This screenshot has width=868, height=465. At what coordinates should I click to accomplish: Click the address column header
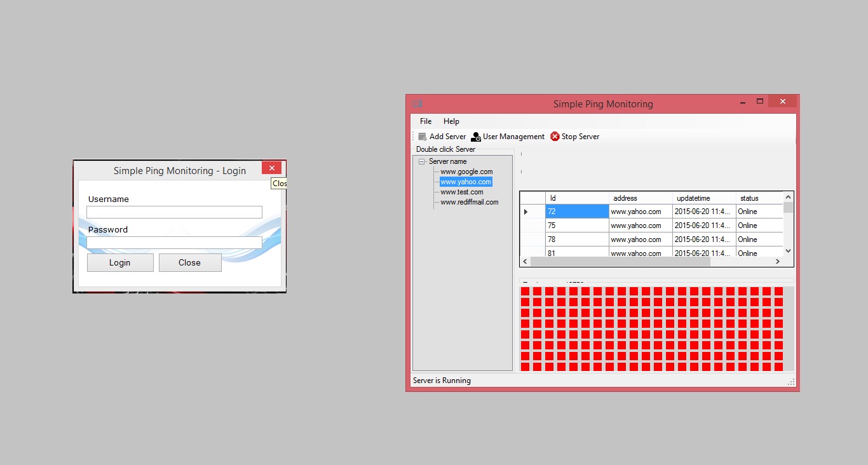pos(641,198)
